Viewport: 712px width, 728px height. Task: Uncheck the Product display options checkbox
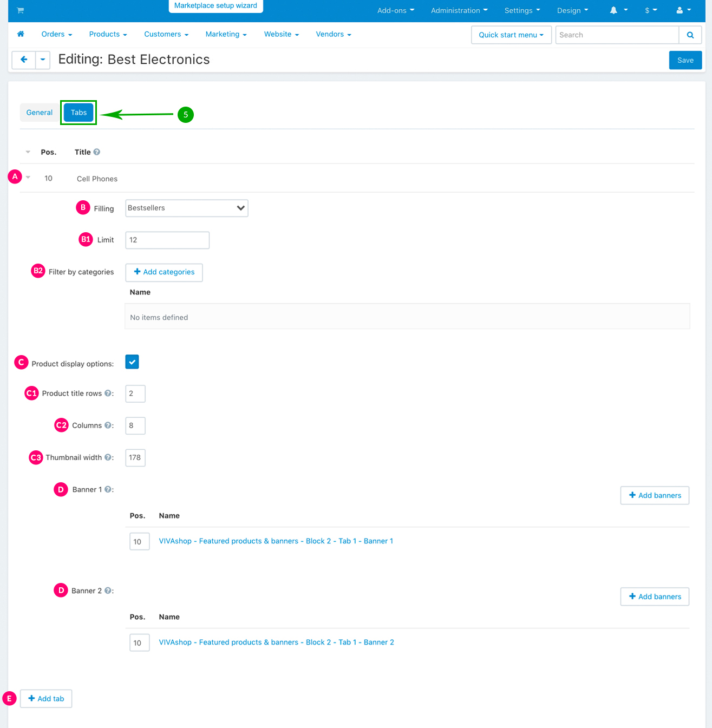click(x=132, y=362)
